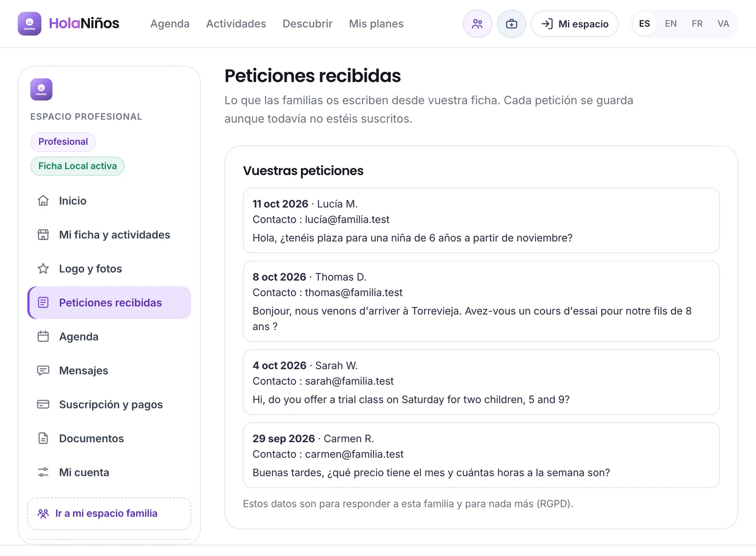This screenshot has width=756, height=556.
Task: Open the Agenda top navigation item
Action: 170,24
